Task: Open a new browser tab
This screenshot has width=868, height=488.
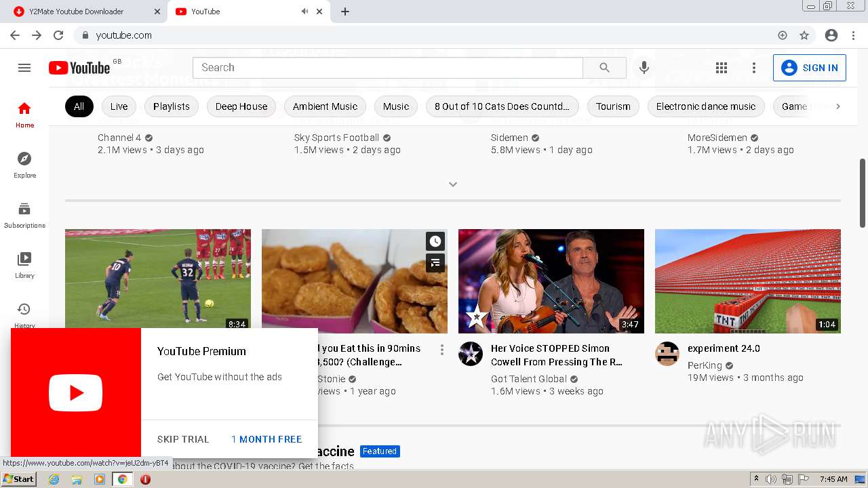Action: coord(345,12)
